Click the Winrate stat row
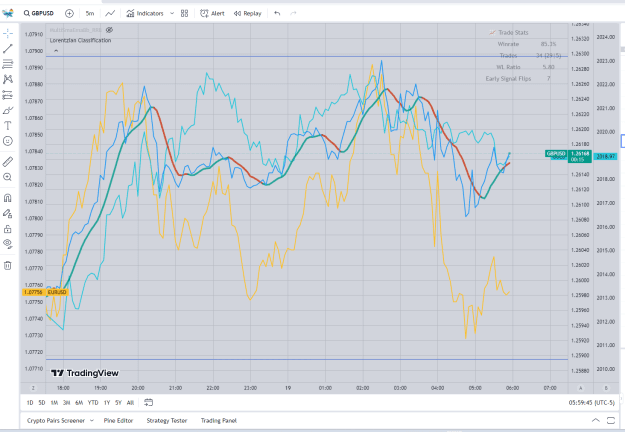Viewport: 625px width, 432px height. click(x=527, y=44)
